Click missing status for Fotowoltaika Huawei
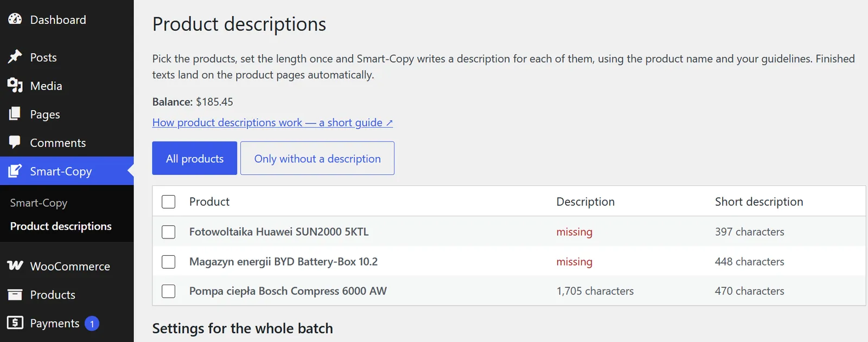Screen dimensions: 868x342 pos(574,232)
